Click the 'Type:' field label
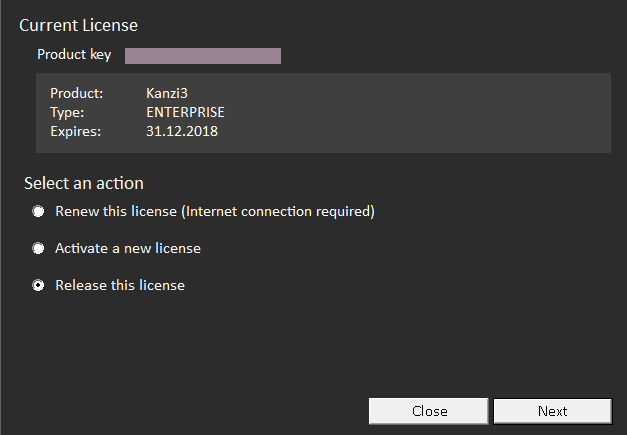This screenshot has width=627, height=435. tap(66, 112)
